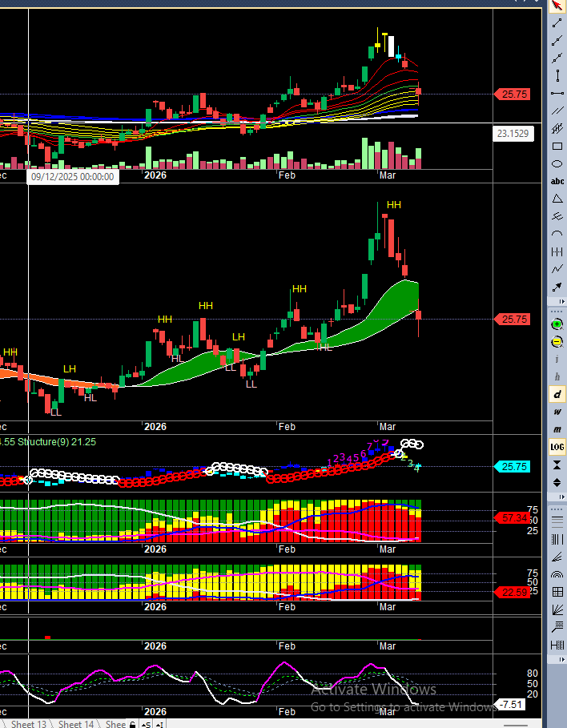Choose the ellipse drawing tool
Image resolution: width=567 pixels, height=728 pixels.
(557, 164)
